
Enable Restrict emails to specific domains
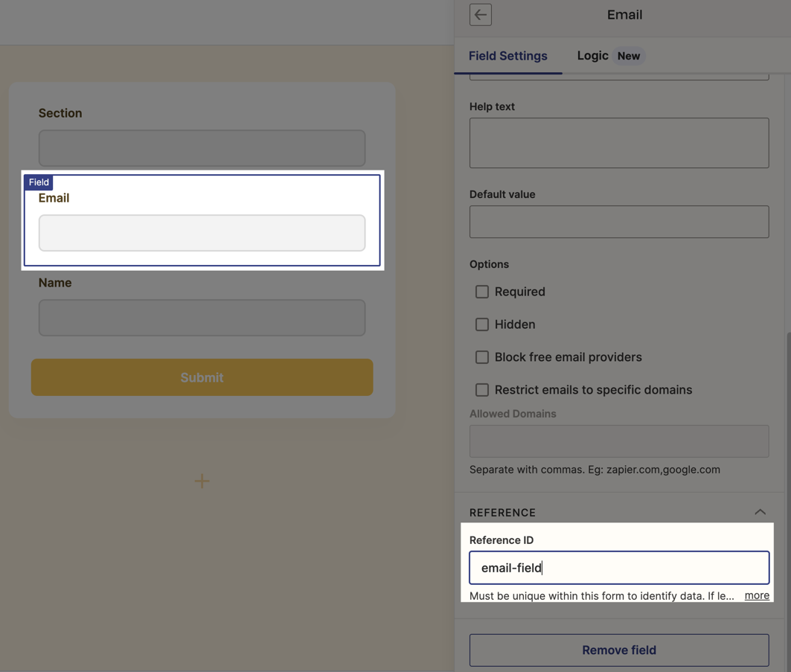pos(482,390)
